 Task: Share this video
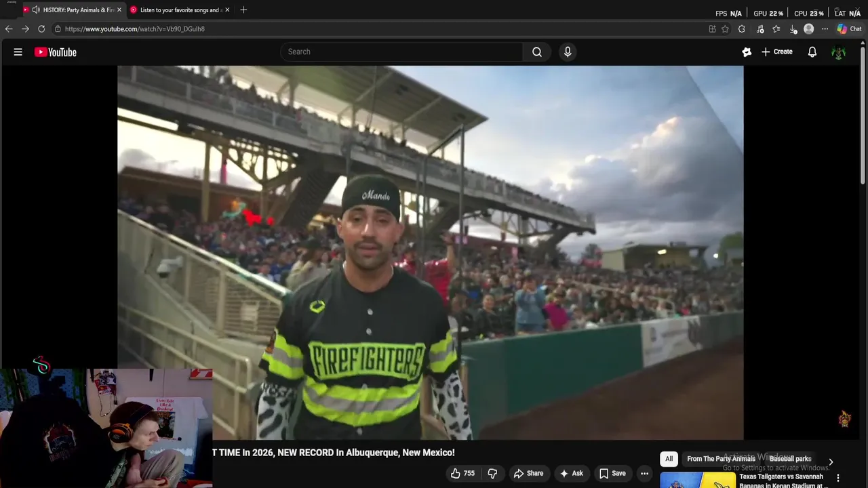[x=528, y=473]
